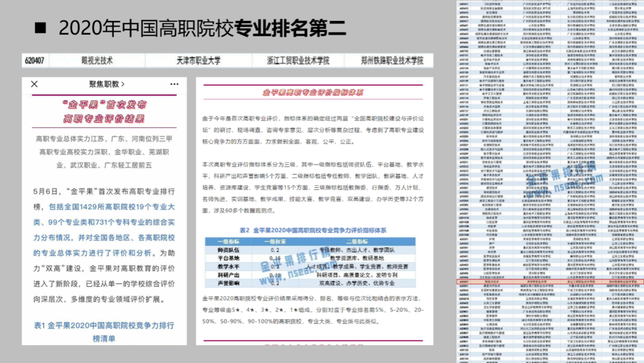Viewport: 644px width, 363px height.
Task: Click 郑州铁路职业技术学院 in the ranking row
Action: click(x=392, y=60)
